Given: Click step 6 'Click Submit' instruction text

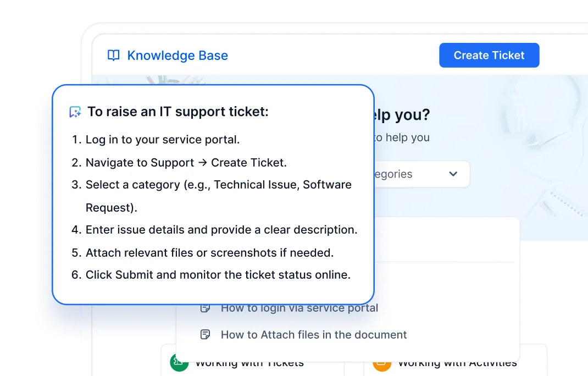Looking at the screenshot, I should (x=218, y=275).
